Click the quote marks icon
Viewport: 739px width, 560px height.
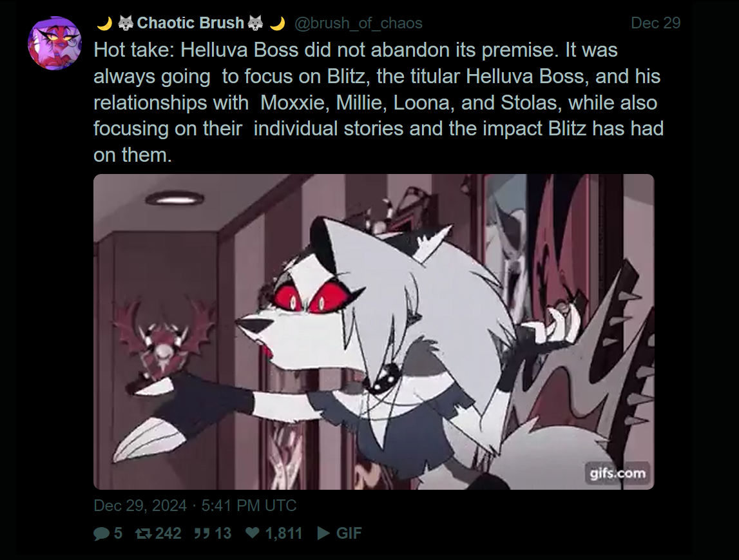tap(202, 534)
